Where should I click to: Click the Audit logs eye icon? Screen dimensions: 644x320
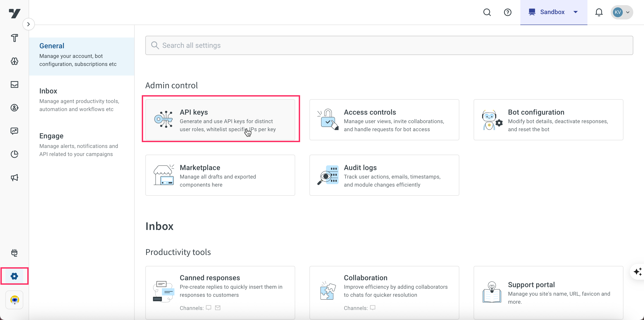pyautogui.click(x=328, y=175)
